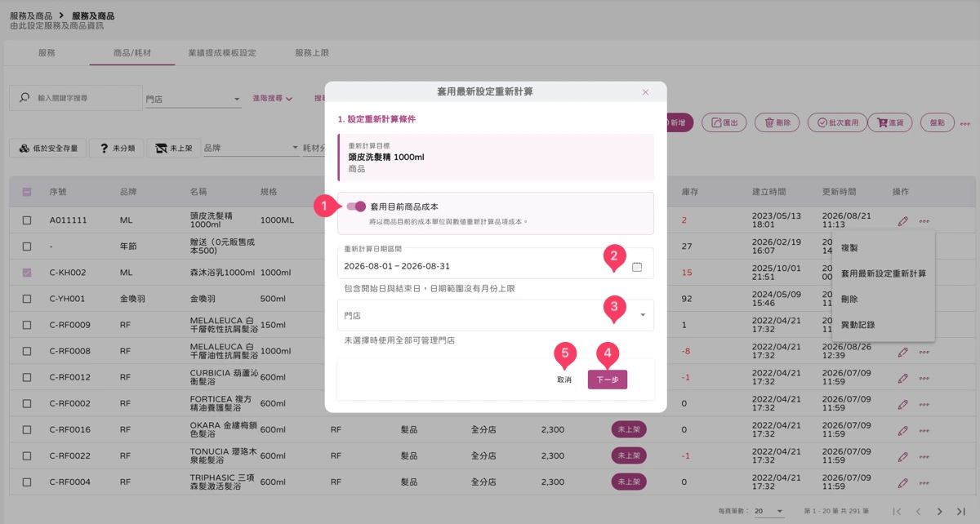Jump to the first page arrow

click(x=897, y=511)
